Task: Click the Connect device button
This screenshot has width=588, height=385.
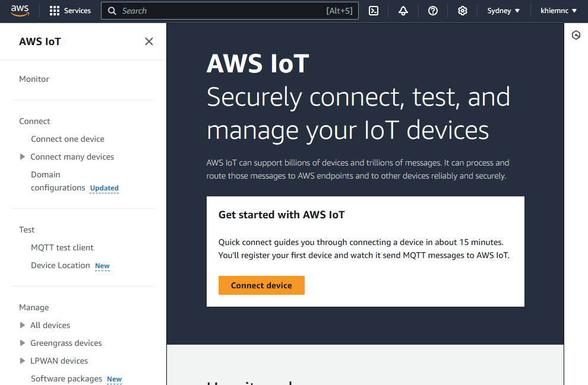Action: (261, 285)
